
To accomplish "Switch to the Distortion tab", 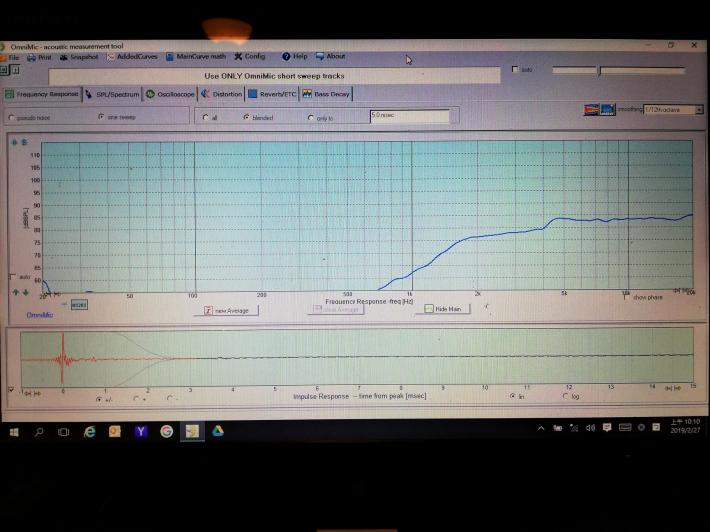I will click(221, 94).
